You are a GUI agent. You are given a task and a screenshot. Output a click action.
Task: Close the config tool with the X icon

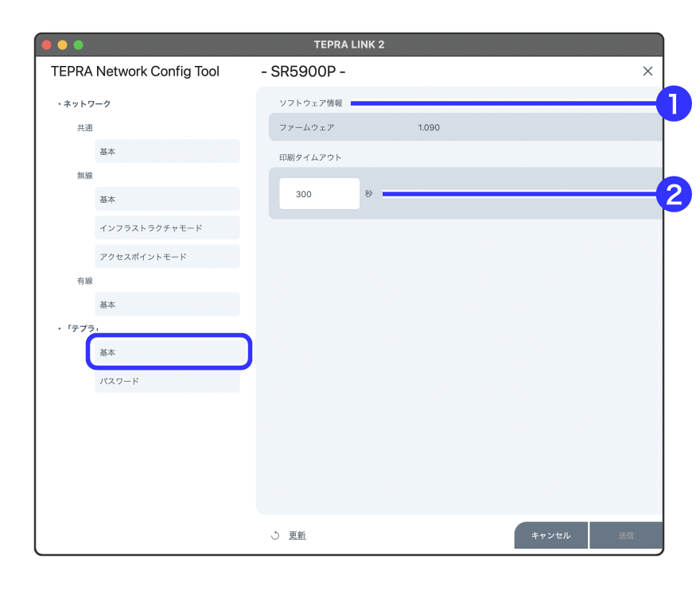(x=647, y=72)
